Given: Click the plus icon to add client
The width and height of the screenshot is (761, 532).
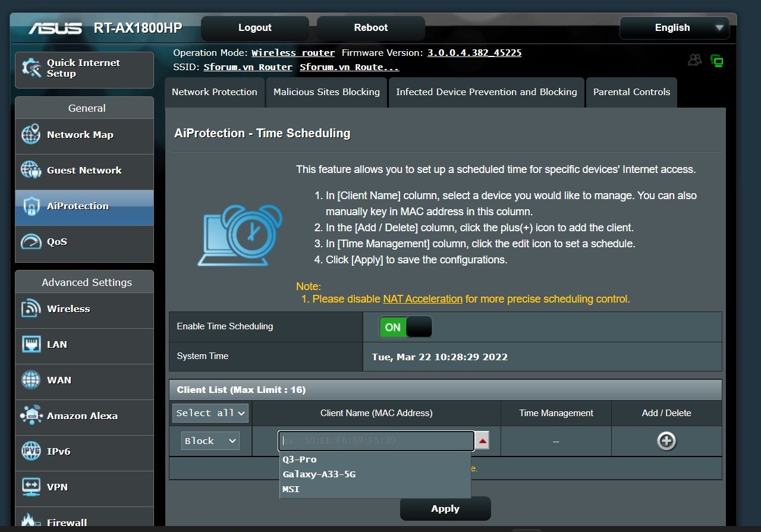Looking at the screenshot, I should pyautogui.click(x=666, y=441).
